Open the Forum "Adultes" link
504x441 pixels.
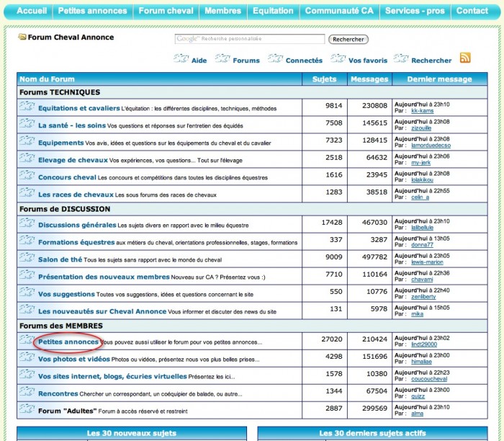pos(68,411)
